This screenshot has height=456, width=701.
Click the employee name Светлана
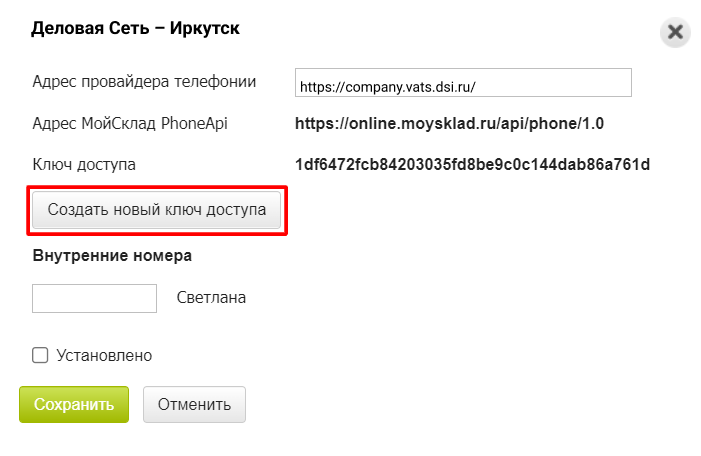(x=211, y=297)
